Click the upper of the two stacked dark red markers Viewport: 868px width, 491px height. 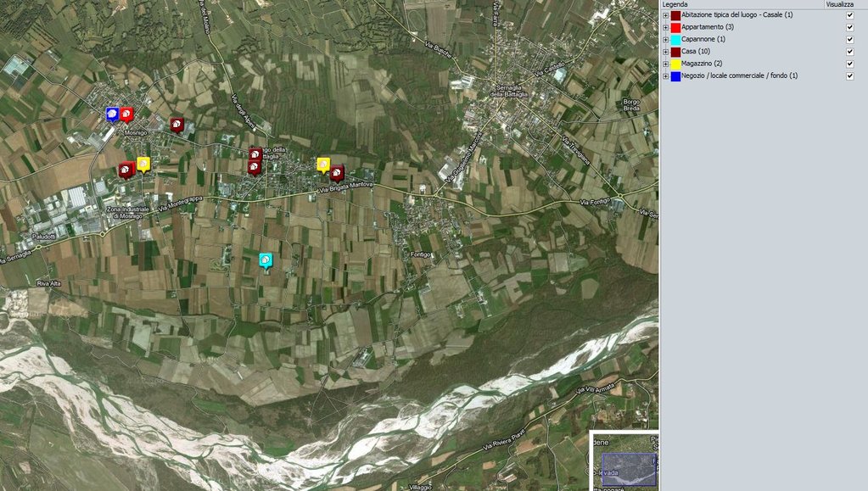pos(255,154)
